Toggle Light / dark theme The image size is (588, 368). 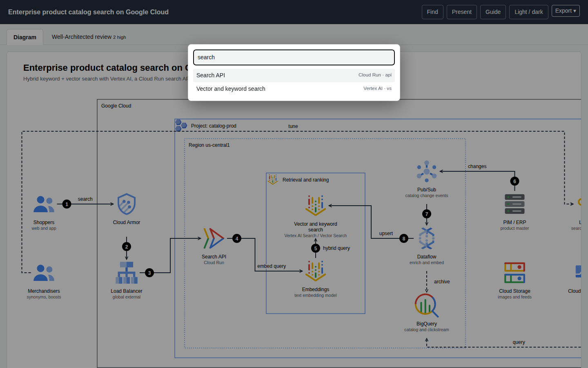pos(529,12)
